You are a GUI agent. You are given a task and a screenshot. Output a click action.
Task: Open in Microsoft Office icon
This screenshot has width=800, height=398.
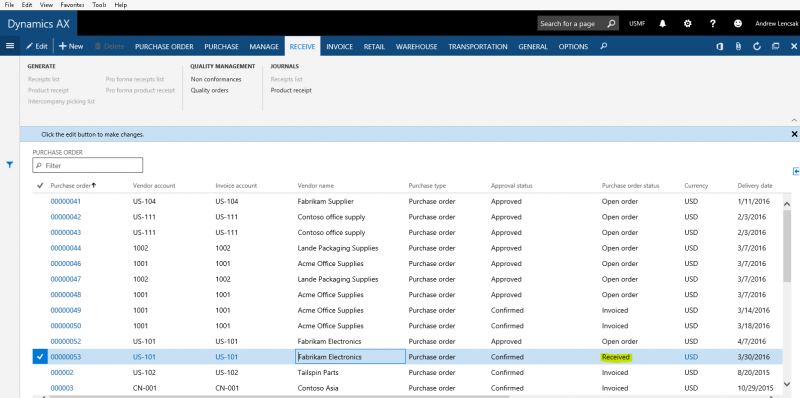720,46
